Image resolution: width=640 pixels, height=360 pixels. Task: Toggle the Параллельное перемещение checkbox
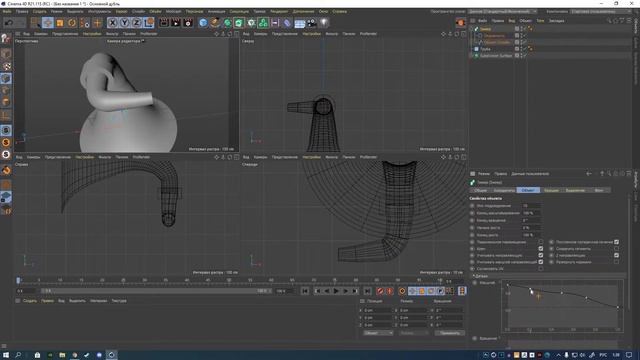coord(541,242)
